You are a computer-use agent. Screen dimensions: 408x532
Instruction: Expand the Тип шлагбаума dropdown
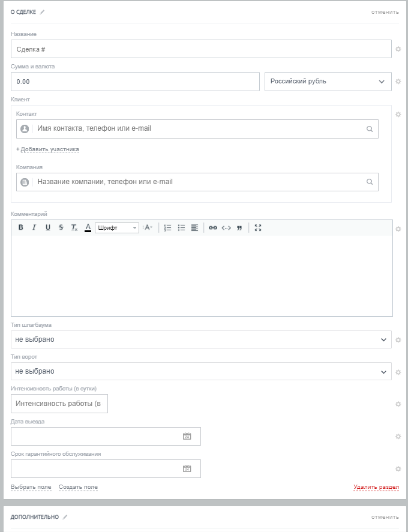(201, 339)
